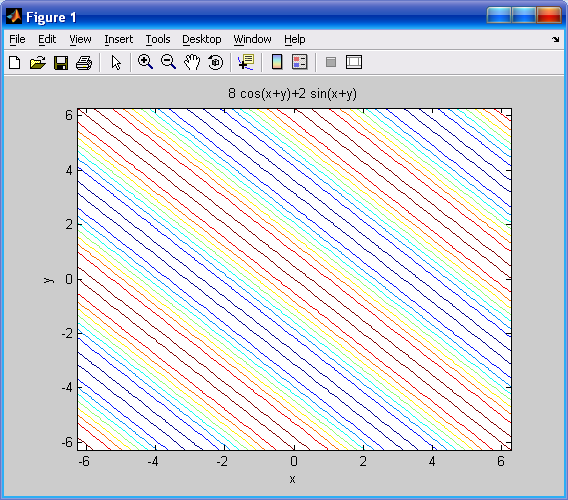The image size is (568, 500).
Task: Enable the Data Cursor tool
Action: tap(246, 62)
